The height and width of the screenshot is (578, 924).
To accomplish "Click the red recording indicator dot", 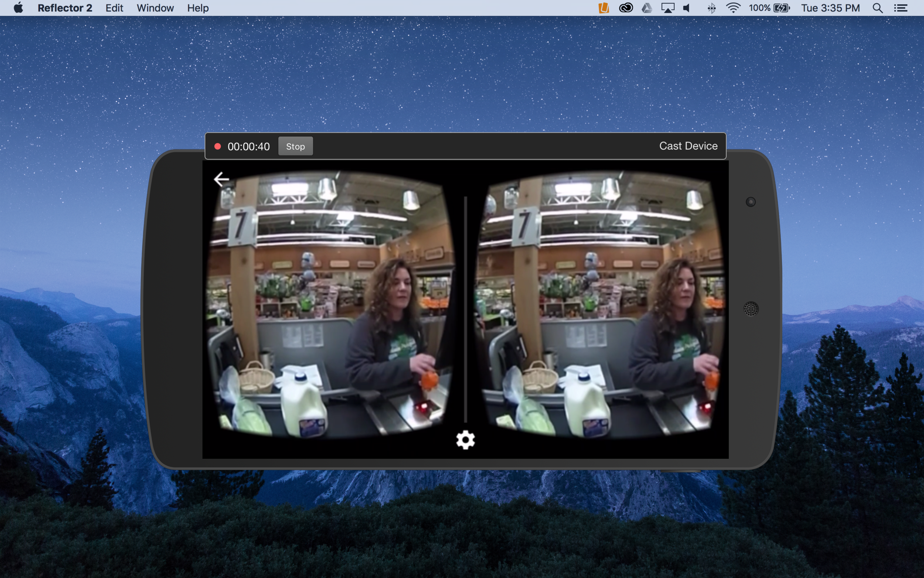I will pyautogui.click(x=218, y=146).
